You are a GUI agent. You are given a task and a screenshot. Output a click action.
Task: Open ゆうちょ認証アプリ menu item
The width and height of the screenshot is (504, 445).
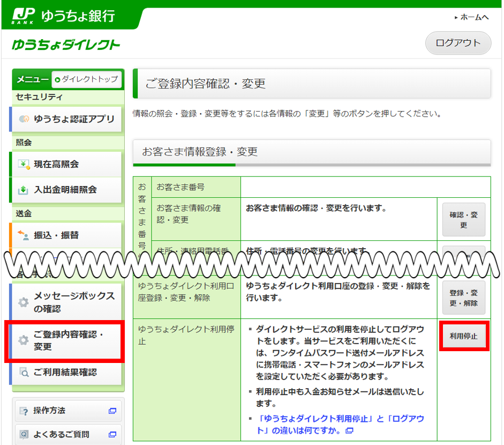(66, 119)
